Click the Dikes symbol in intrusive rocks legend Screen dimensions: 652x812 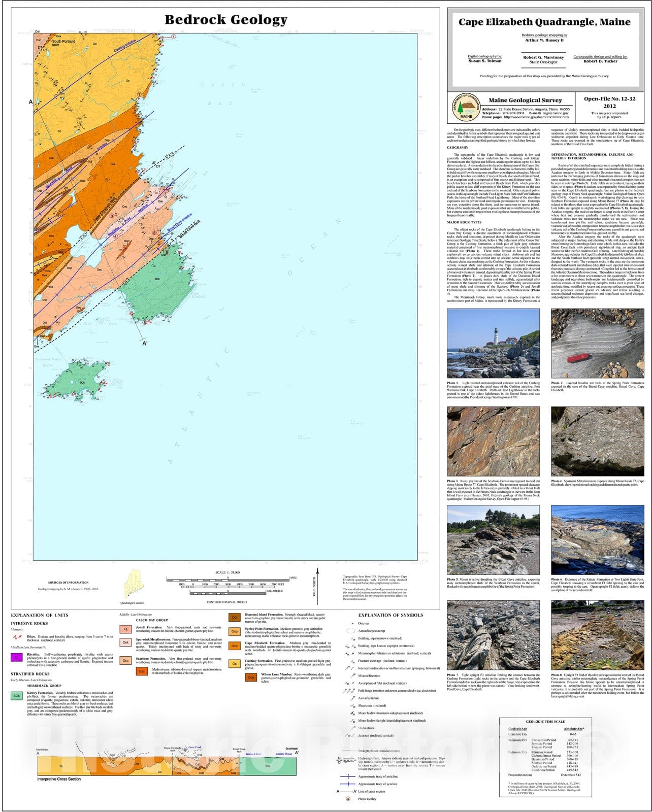coord(17,636)
